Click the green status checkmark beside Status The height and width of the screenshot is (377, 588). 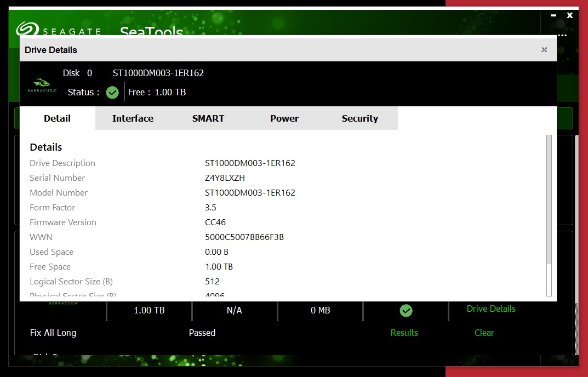tap(112, 93)
